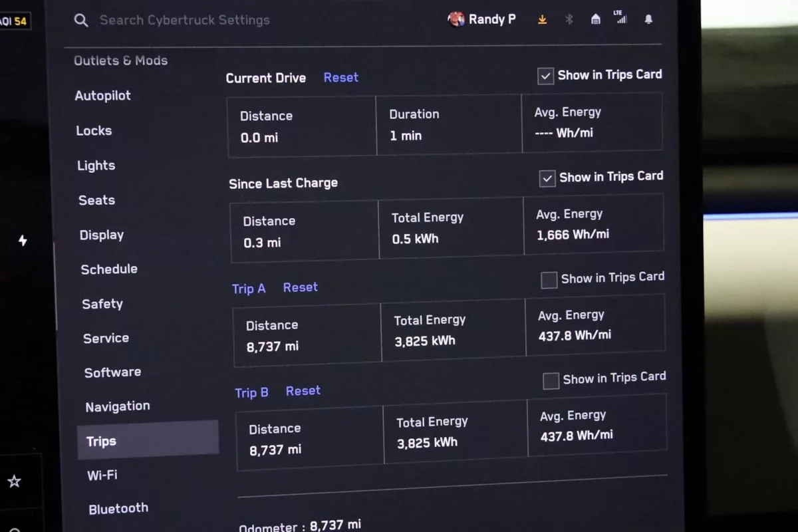Enable Trip A Show in Trips Card
798x532 pixels.
tap(549, 280)
